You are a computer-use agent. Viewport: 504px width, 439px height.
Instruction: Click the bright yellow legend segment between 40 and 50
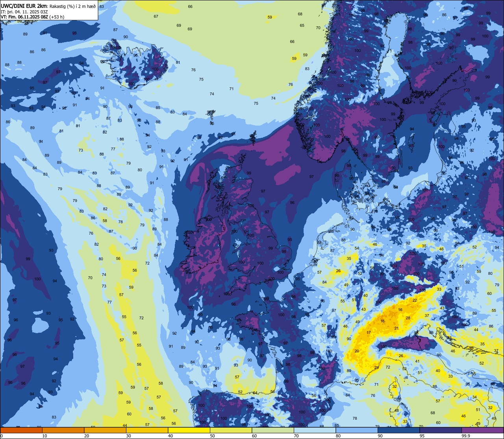(189, 430)
